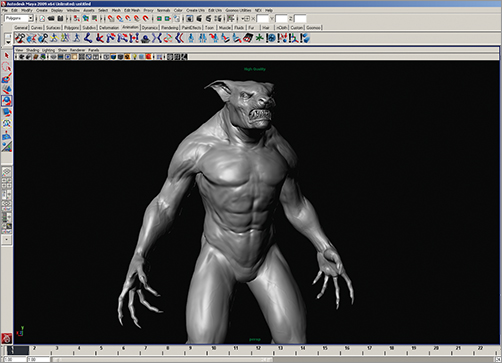Open the viewport Lighting menu

48,50
